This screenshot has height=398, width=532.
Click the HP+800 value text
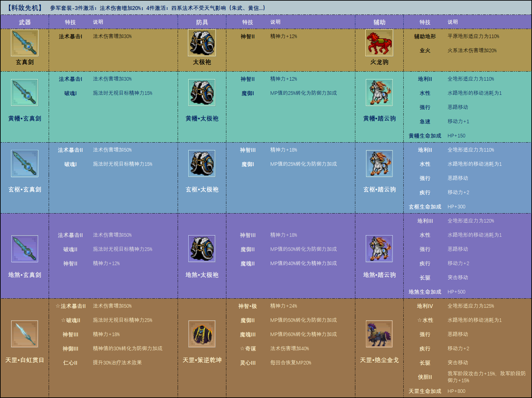coord(457,391)
